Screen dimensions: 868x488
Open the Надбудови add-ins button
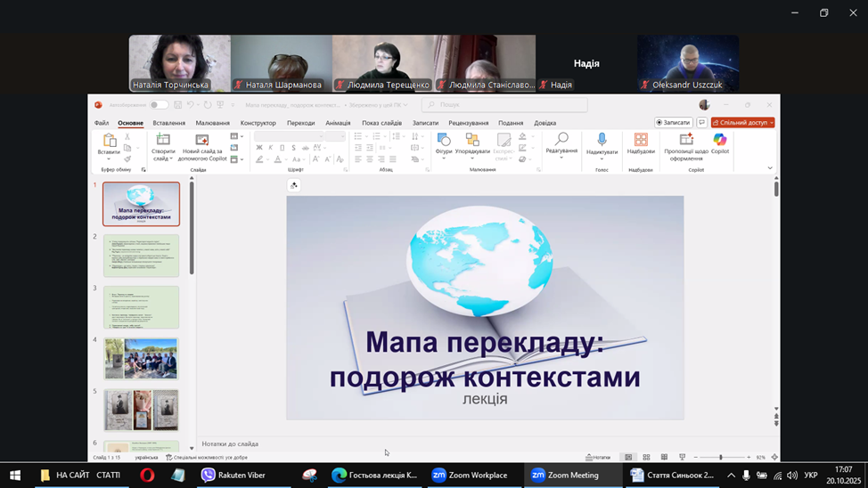[x=640, y=141]
